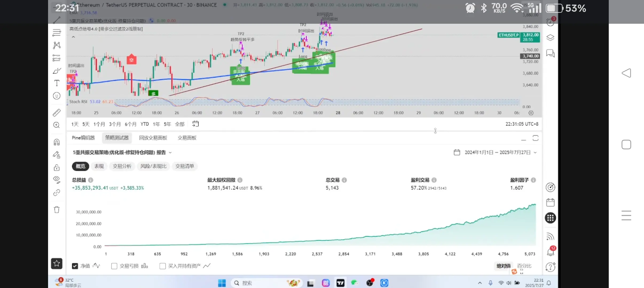Set range to 6个月
The width and height of the screenshot is (644, 288).
(x=131, y=124)
